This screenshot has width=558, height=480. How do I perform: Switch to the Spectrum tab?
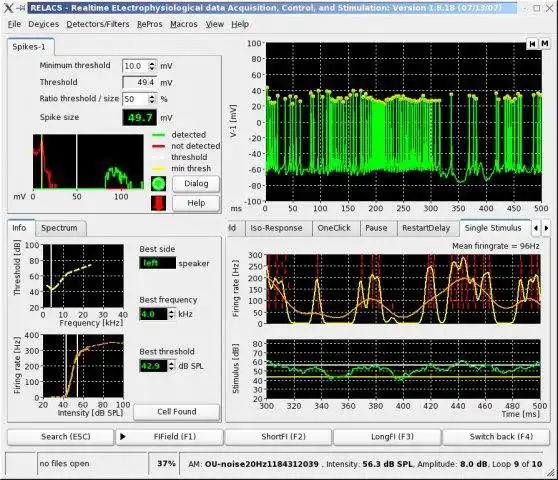60,228
